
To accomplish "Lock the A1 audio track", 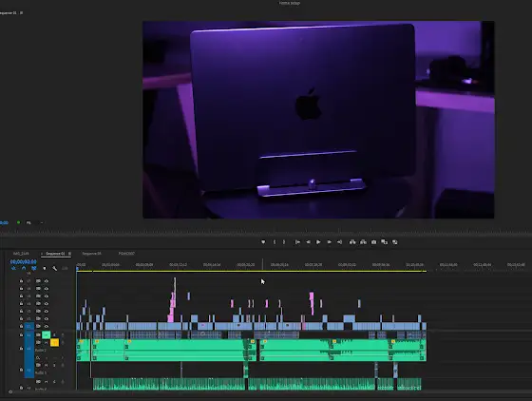I will coord(21,334).
